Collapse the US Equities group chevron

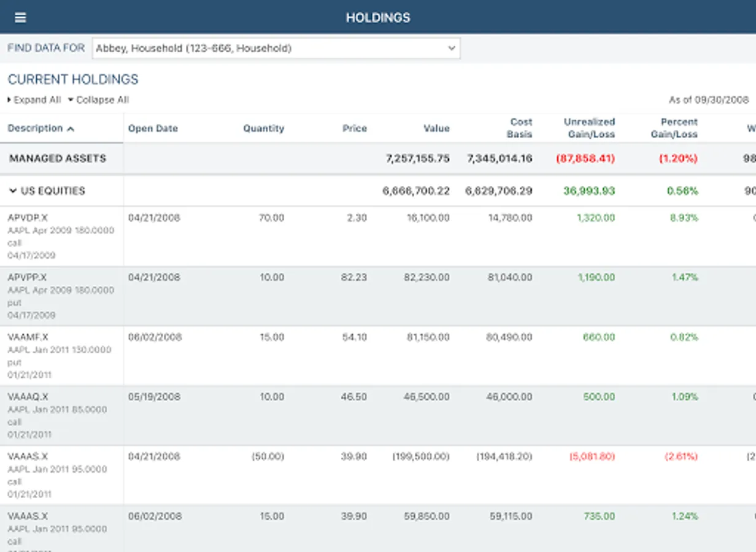coord(13,191)
